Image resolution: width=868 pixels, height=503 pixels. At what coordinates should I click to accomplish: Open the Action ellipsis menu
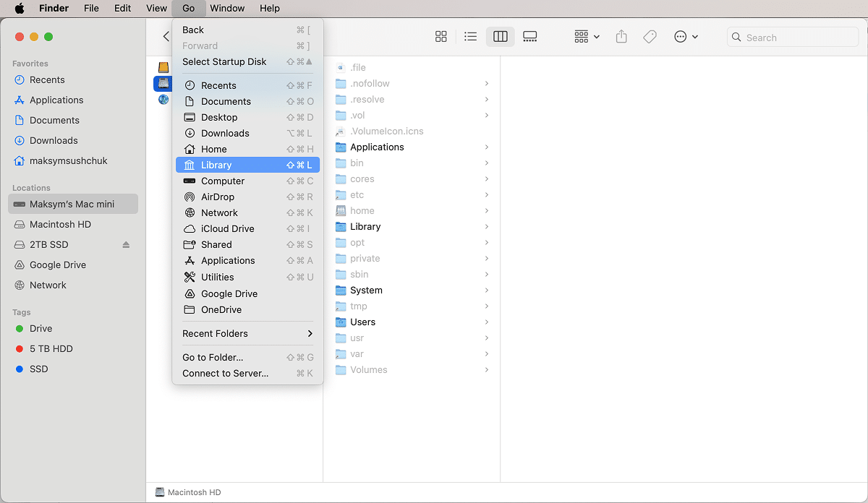[x=686, y=37]
